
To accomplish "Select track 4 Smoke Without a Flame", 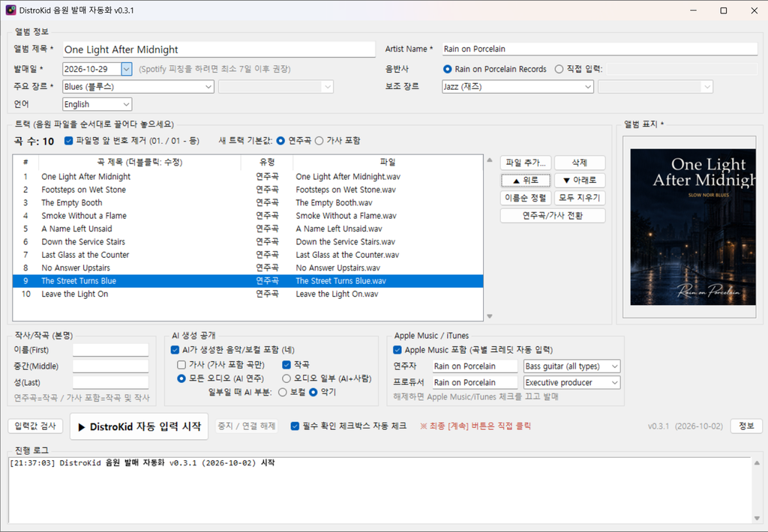I will (x=247, y=216).
